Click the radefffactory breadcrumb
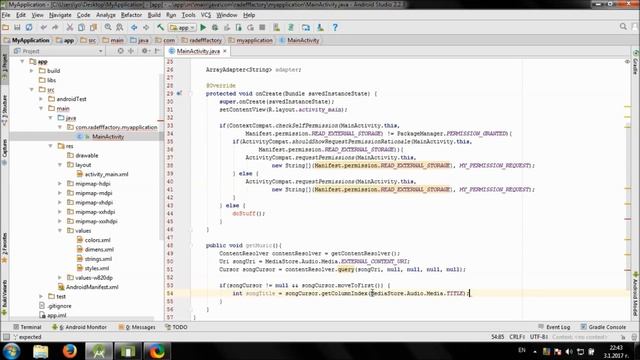 click(201, 40)
